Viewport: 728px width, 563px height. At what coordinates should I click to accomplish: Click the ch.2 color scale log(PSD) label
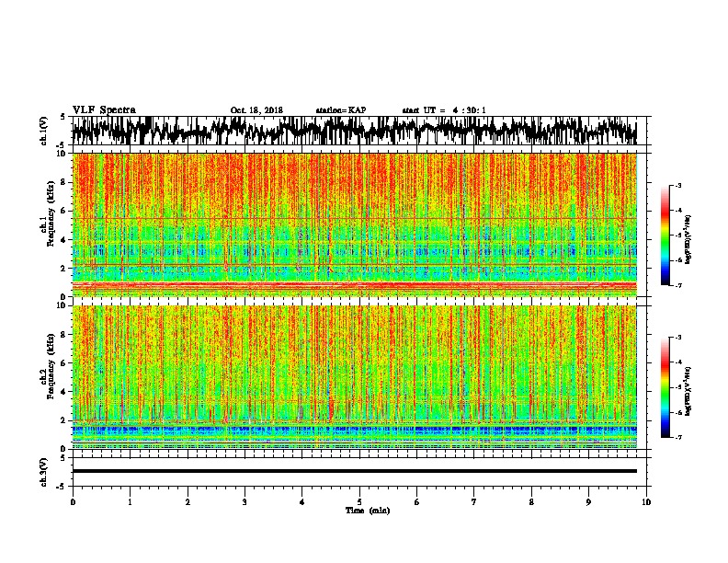[x=688, y=391]
